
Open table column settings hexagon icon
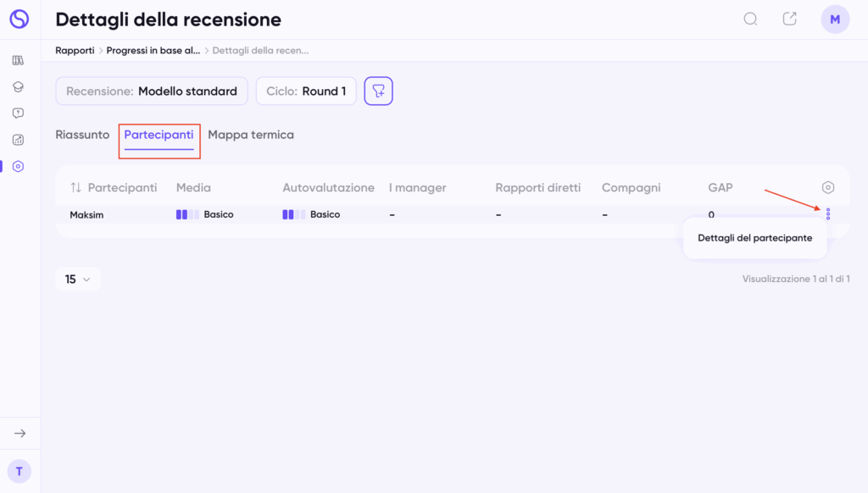tap(827, 187)
